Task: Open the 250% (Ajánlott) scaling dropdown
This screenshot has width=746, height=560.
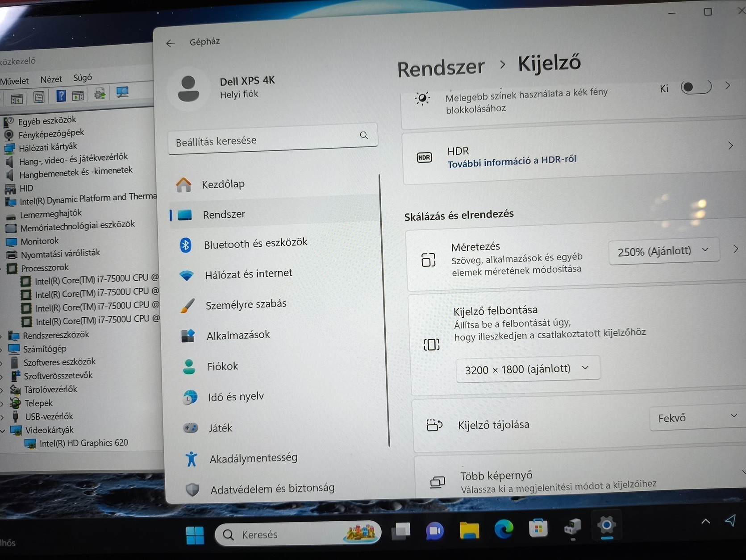Action: pos(663,251)
